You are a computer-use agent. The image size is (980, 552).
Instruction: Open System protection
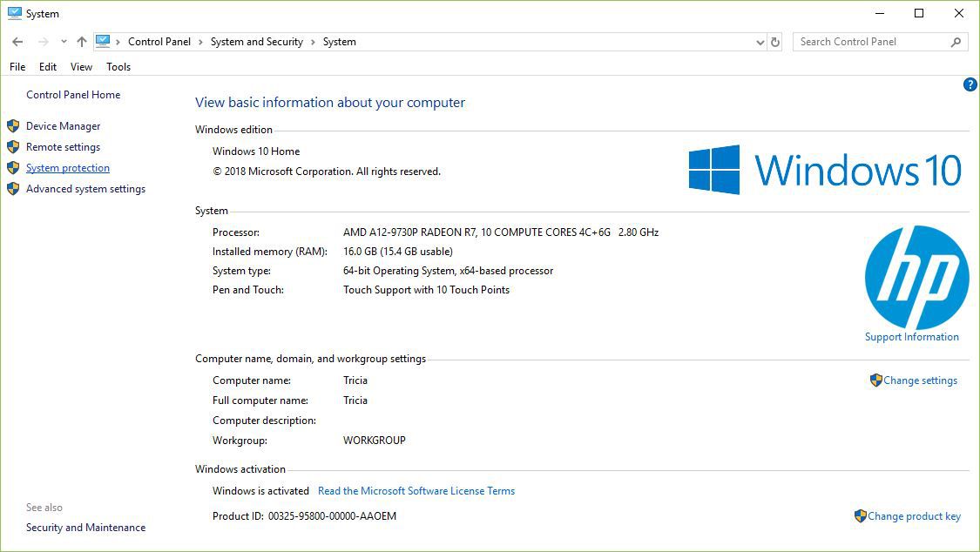click(67, 168)
